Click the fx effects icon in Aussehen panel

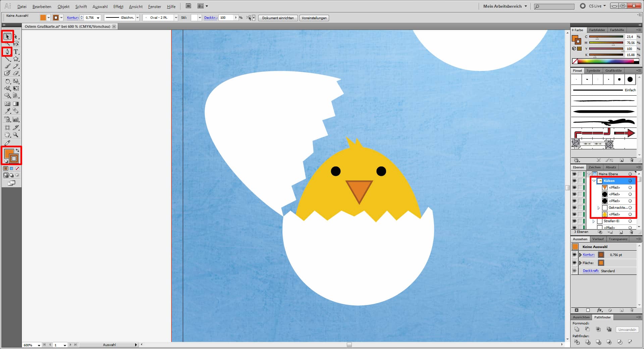tap(600, 310)
